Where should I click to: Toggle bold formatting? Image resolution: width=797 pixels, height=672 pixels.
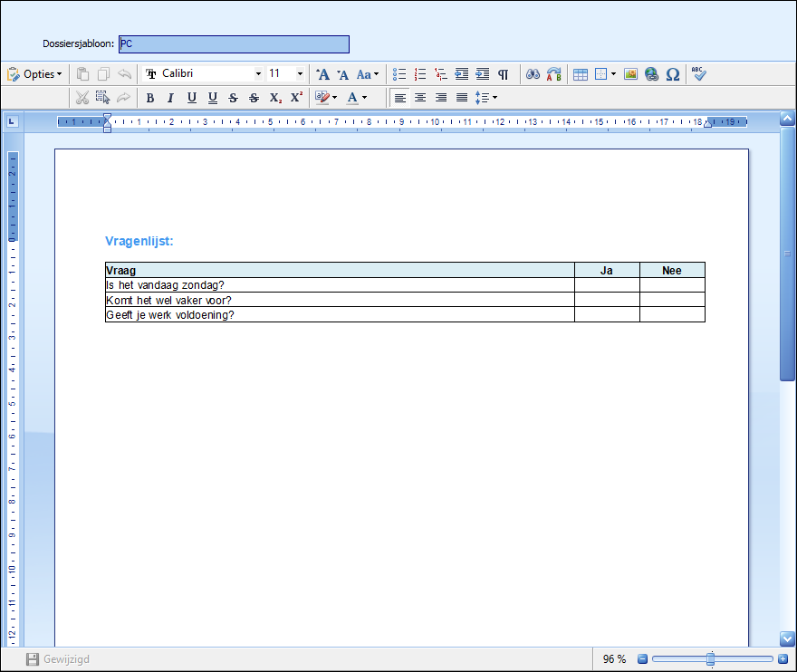(150, 98)
